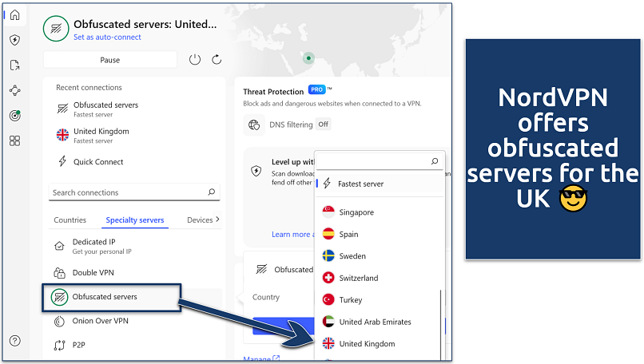Open the dark web monitor target icon
Screen dimensions: 644x364
[x=14, y=116]
